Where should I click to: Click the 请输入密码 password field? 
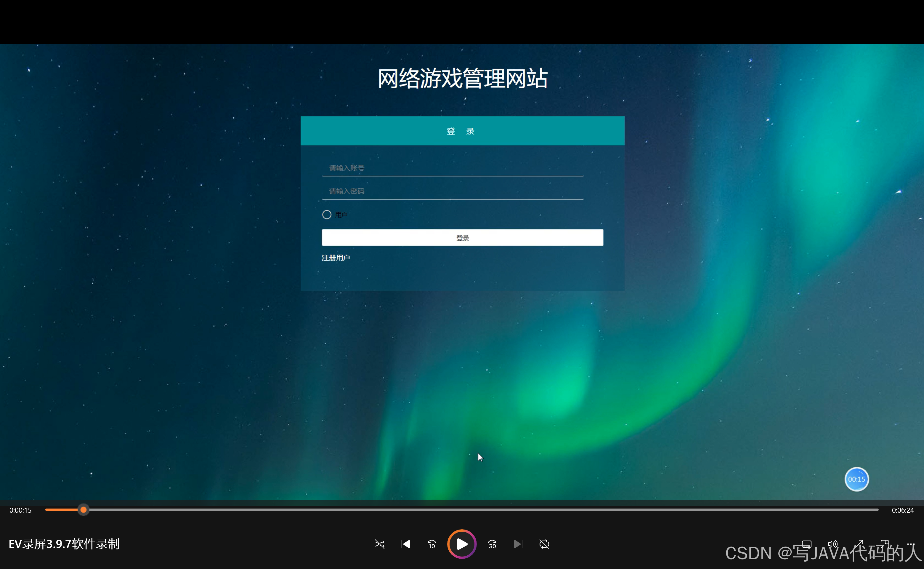pyautogui.click(x=453, y=191)
